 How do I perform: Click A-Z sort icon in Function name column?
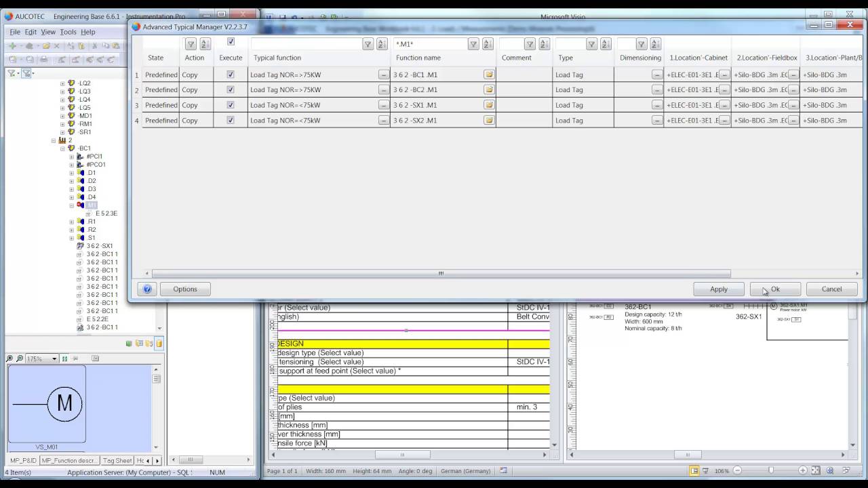(488, 44)
